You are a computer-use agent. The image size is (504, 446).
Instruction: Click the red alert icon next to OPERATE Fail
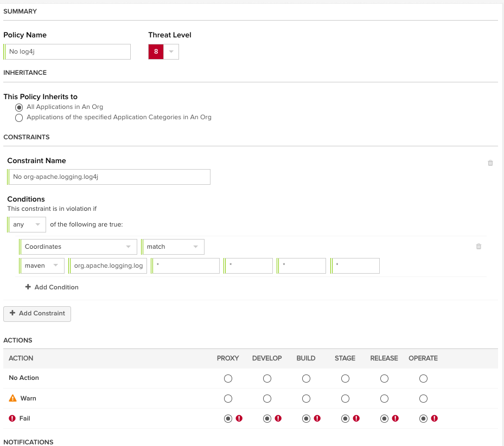[434, 418]
